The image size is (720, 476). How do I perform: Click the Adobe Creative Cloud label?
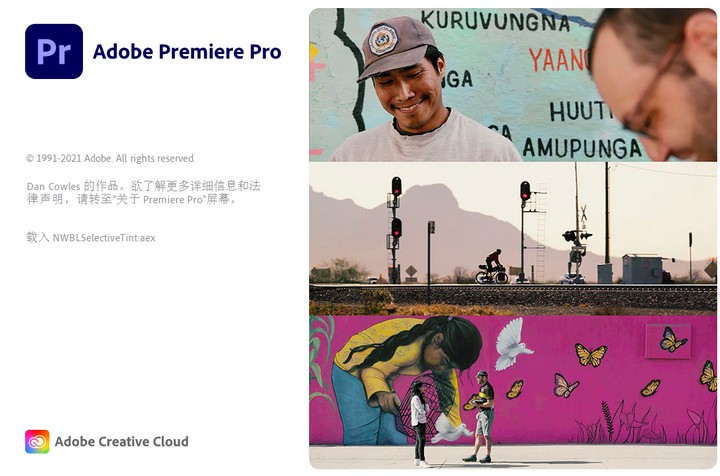click(x=122, y=442)
